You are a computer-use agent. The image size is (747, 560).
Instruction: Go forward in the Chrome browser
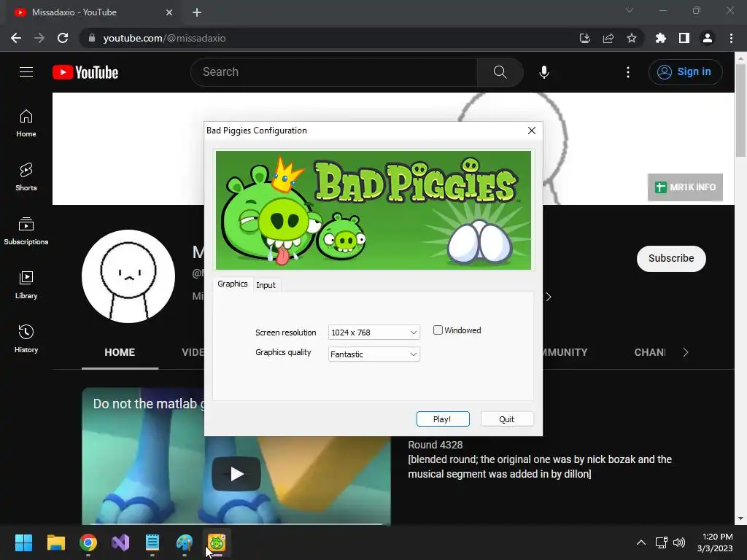click(x=39, y=38)
